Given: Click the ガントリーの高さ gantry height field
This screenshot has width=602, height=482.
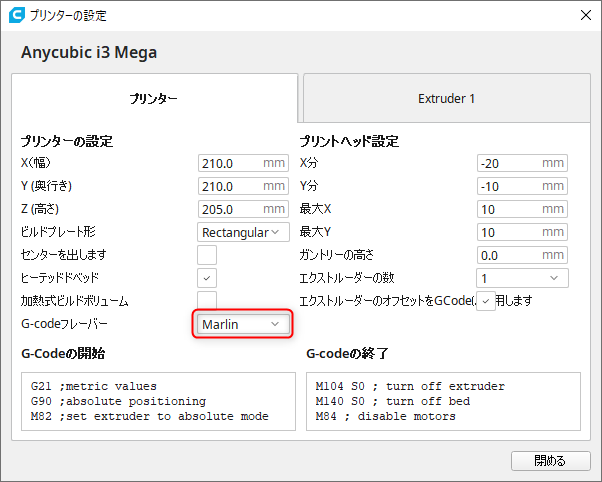Looking at the screenshot, I should click(x=522, y=255).
